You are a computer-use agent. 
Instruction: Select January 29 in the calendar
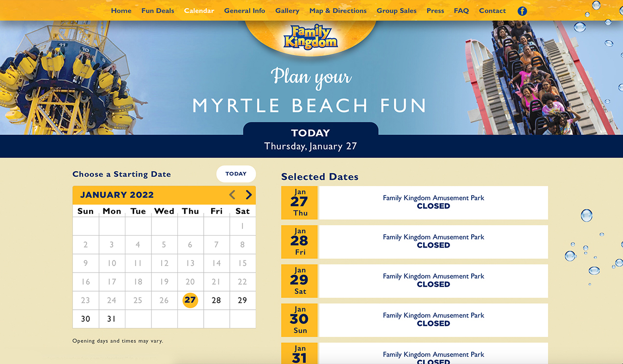click(x=242, y=300)
